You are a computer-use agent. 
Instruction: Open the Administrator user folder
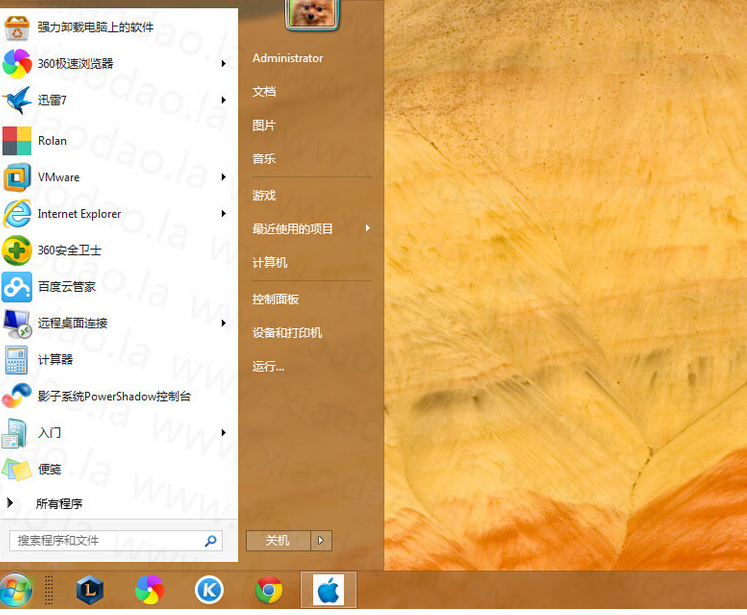[287, 58]
